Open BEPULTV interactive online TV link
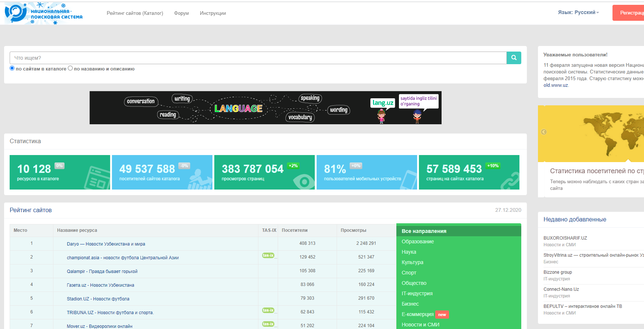Viewport: 644px width, 329px height. [x=582, y=306]
